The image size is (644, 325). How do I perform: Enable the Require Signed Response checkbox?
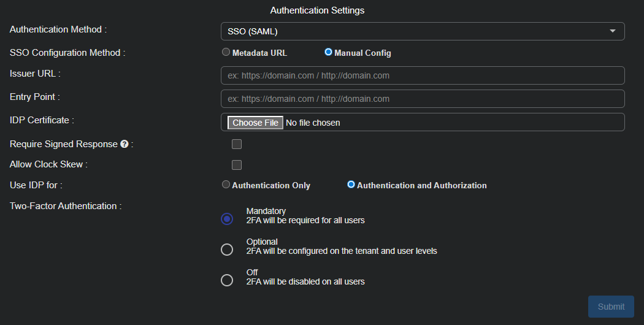click(237, 144)
